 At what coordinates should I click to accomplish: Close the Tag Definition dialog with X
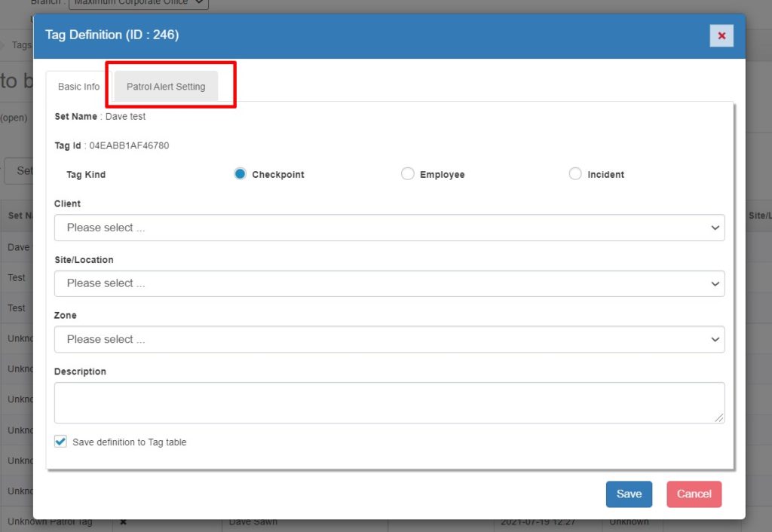point(721,35)
